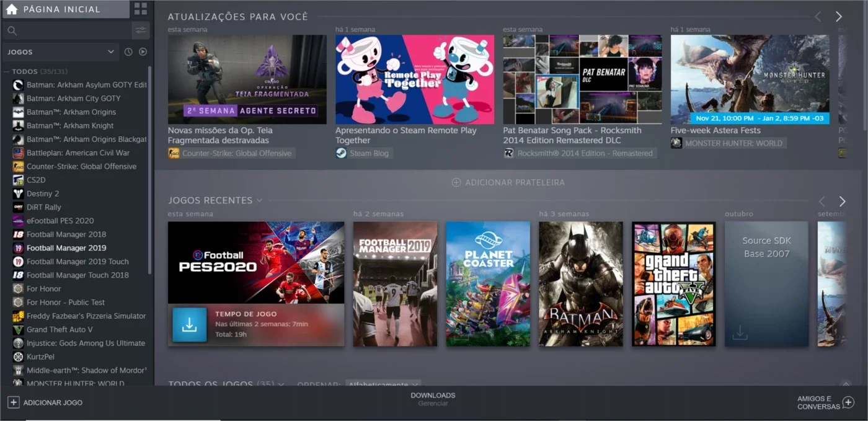Show next updates with right arrow
Viewport: 868px width, 421px height.
(839, 17)
